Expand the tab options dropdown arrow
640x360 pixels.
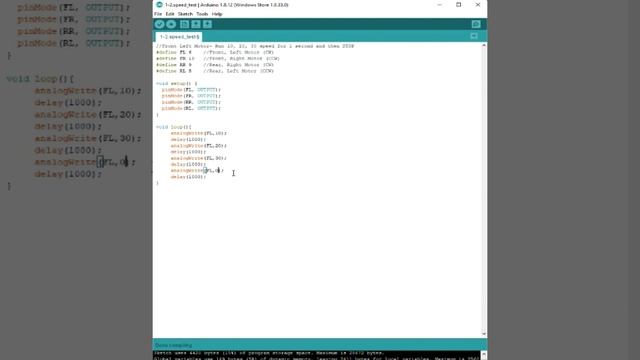point(474,36)
